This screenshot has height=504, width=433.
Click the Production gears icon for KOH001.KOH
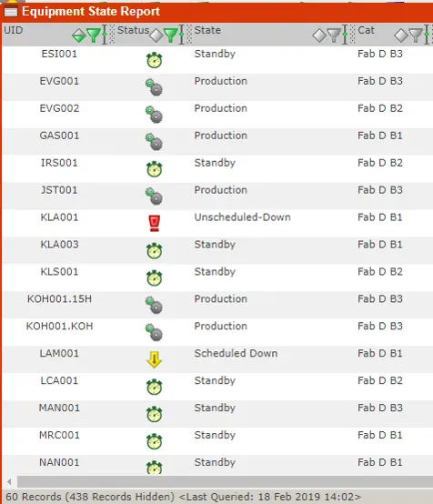154,332
